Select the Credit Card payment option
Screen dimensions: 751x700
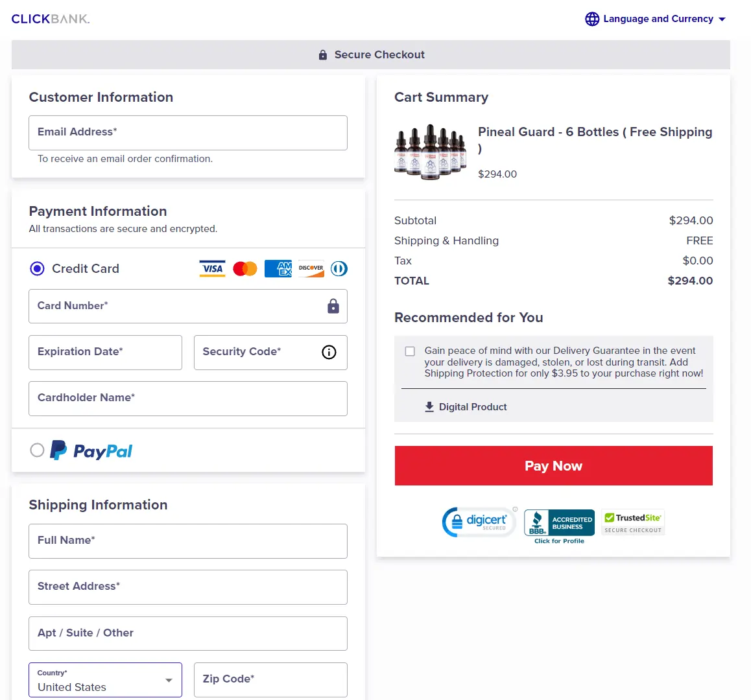point(38,268)
